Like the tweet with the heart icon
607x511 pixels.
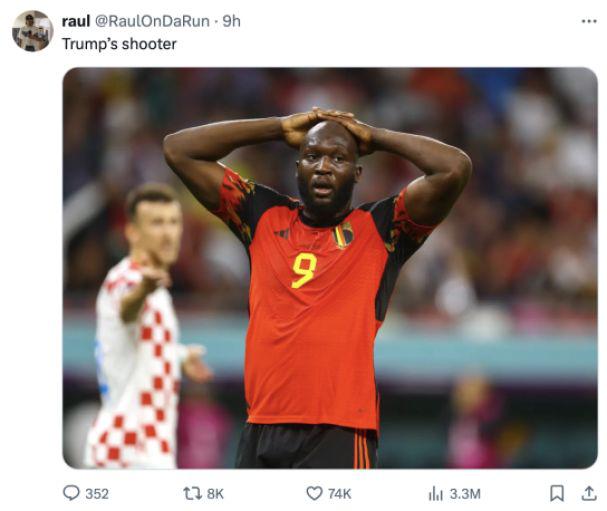tap(314, 493)
